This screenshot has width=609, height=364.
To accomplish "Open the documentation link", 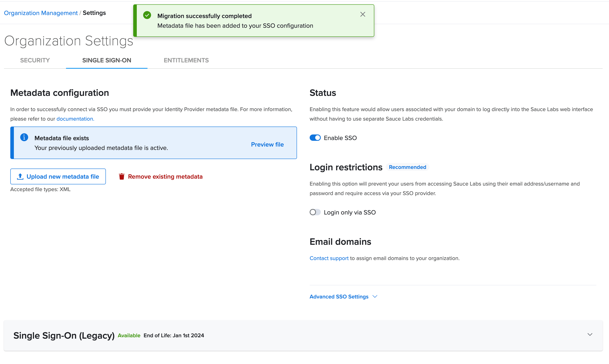I will tap(75, 119).
